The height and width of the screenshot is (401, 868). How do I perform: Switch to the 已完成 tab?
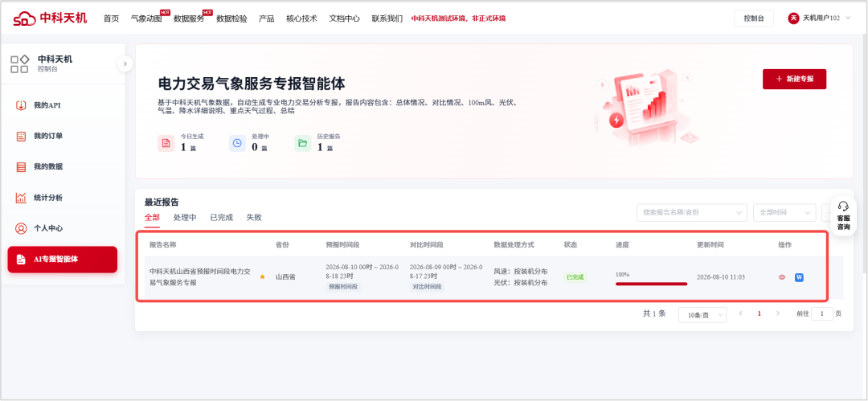point(222,218)
